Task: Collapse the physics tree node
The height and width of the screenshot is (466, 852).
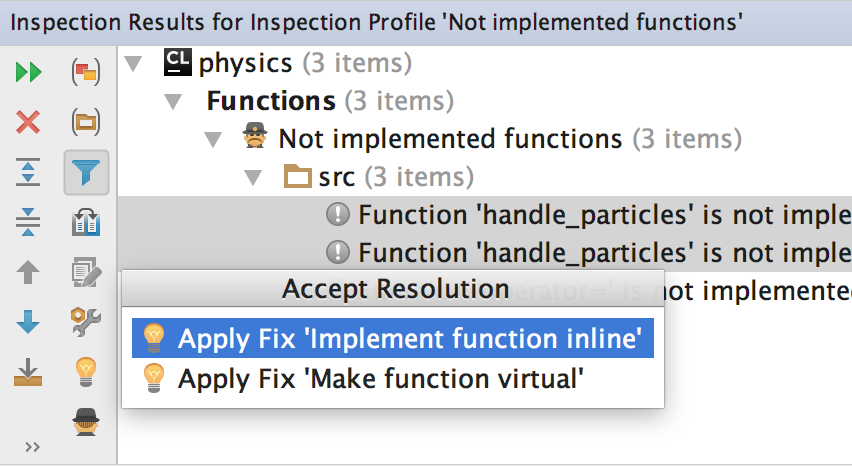Action: pyautogui.click(x=133, y=65)
